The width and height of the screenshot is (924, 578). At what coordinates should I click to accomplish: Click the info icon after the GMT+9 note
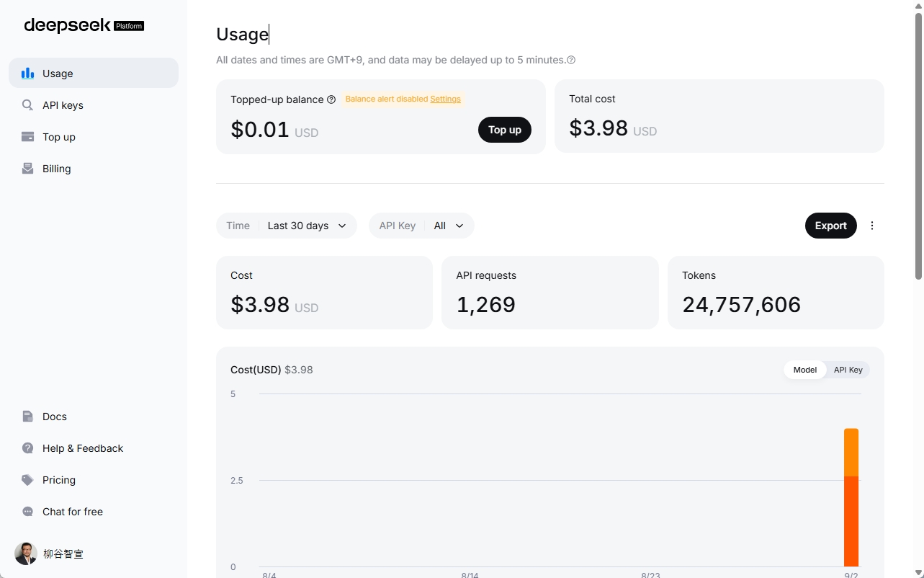pyautogui.click(x=571, y=60)
